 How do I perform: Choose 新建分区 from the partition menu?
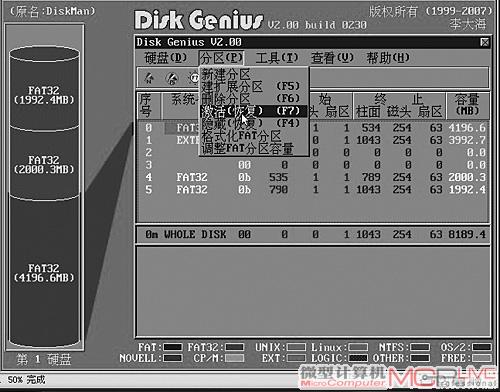click(x=254, y=74)
